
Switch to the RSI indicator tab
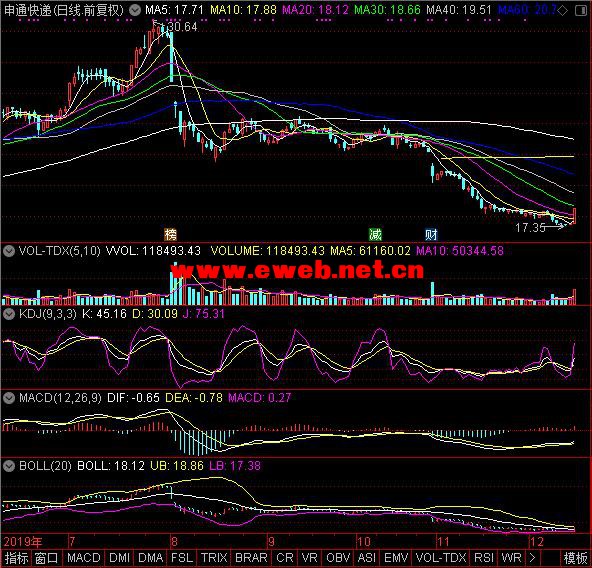click(x=484, y=558)
